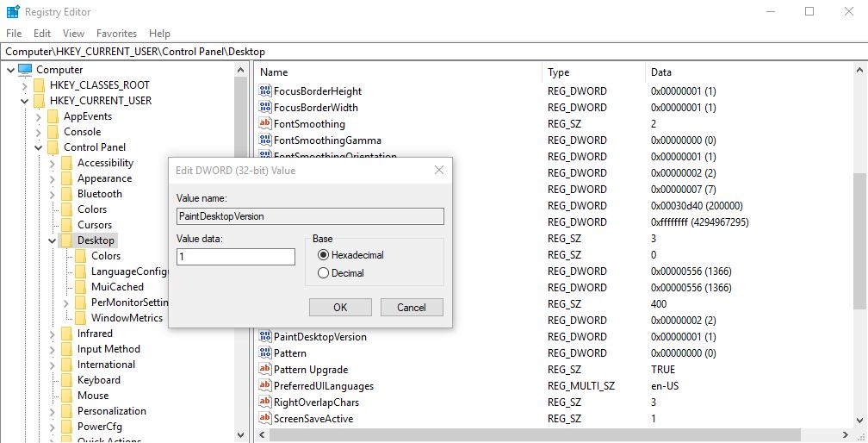Screen dimensions: 868x443
Task: Open the File menu
Action: click(x=14, y=34)
